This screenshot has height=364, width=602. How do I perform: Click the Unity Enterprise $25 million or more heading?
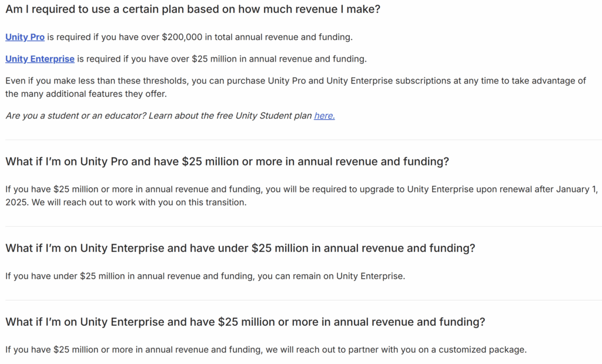click(245, 322)
